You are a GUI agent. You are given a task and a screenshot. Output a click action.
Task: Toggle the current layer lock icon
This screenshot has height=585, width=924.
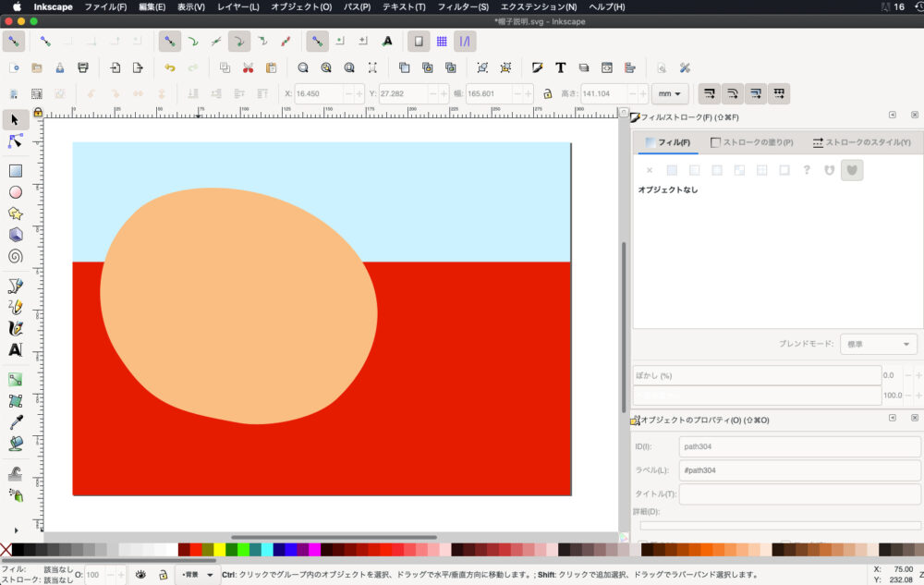click(x=162, y=574)
